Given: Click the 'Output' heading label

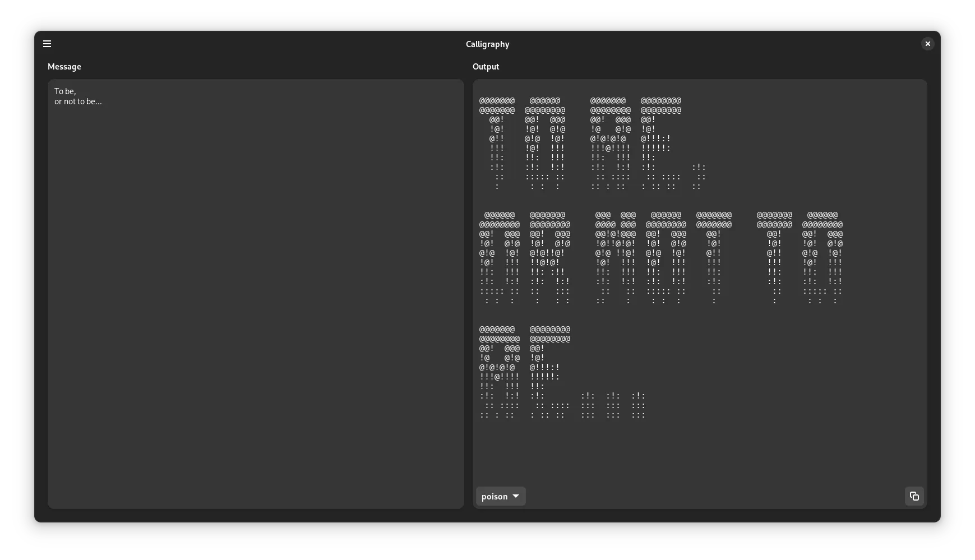Looking at the screenshot, I should coord(486,67).
